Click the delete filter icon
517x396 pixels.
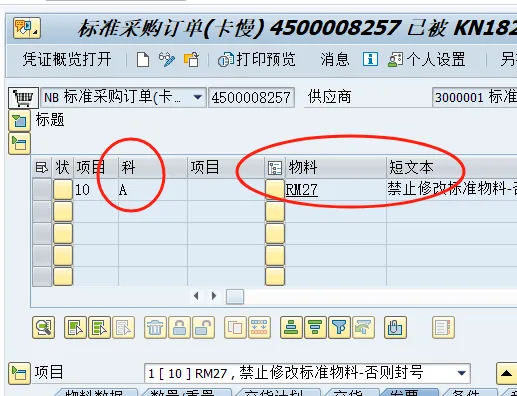coord(363,327)
